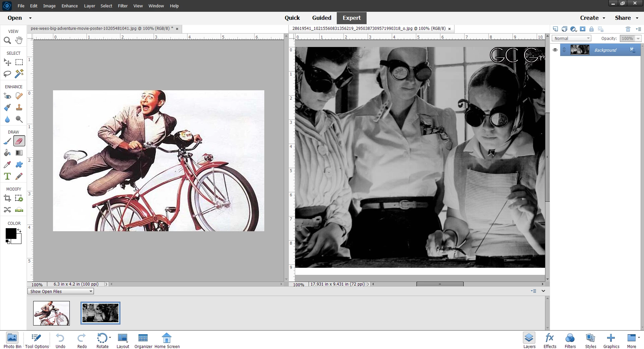Open the Window menu
Viewport: 644px width, 349px height.
tap(156, 6)
